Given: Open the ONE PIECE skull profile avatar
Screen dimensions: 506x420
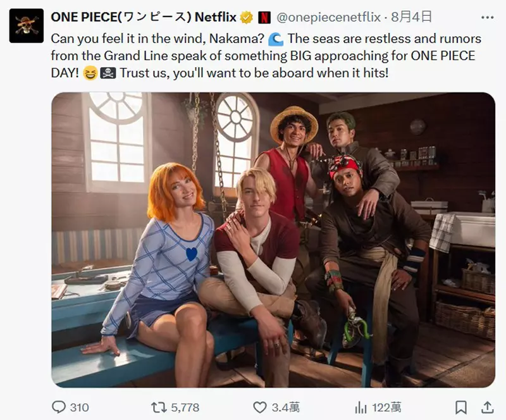Looking at the screenshot, I should click(27, 26).
